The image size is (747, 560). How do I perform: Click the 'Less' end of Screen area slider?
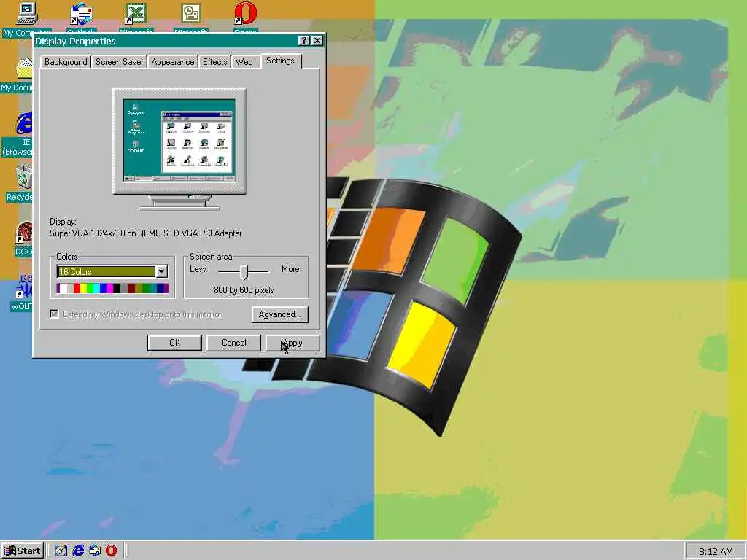[198, 269]
